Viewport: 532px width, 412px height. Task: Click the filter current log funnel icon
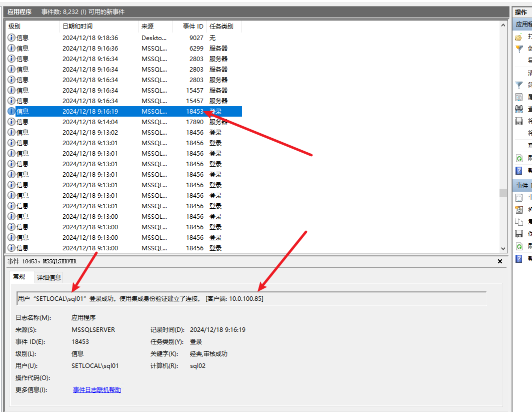pos(519,85)
